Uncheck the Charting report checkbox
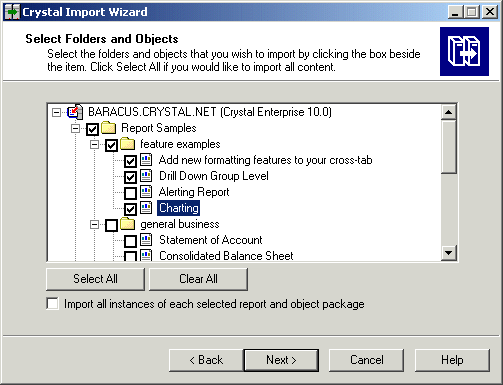This screenshot has width=503, height=385. [x=130, y=209]
